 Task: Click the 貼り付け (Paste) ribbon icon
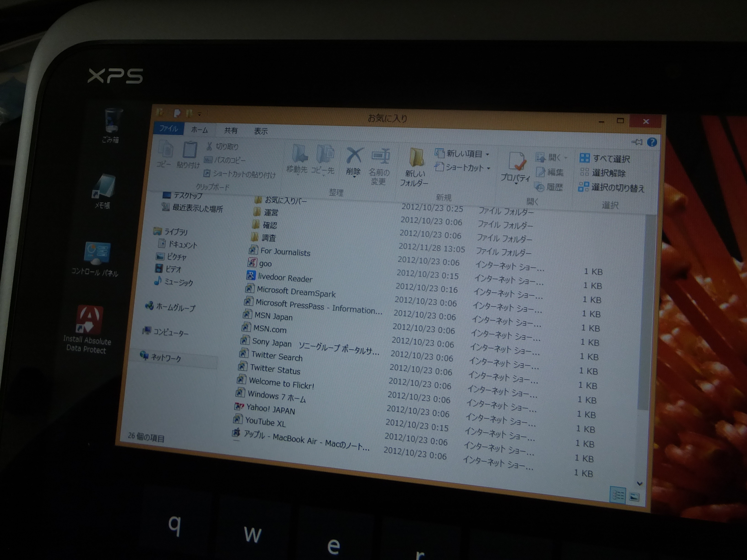[x=189, y=155]
